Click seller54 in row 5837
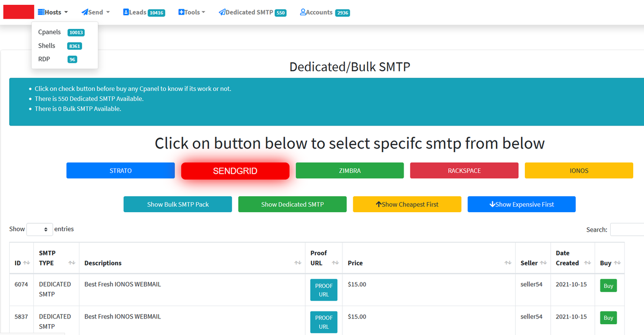Image resolution: width=644 pixels, height=335 pixels. pyautogui.click(x=531, y=316)
